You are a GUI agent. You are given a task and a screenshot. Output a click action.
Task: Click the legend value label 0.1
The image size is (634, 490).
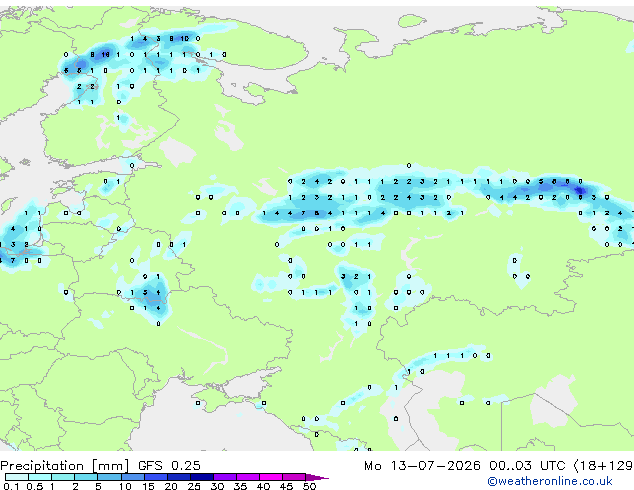[x=11, y=486]
